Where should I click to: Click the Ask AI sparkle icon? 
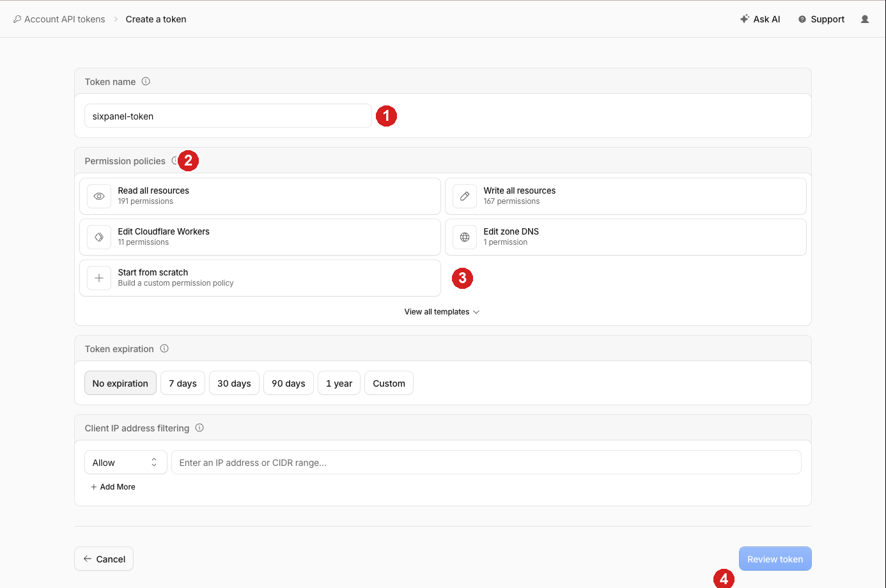(745, 19)
